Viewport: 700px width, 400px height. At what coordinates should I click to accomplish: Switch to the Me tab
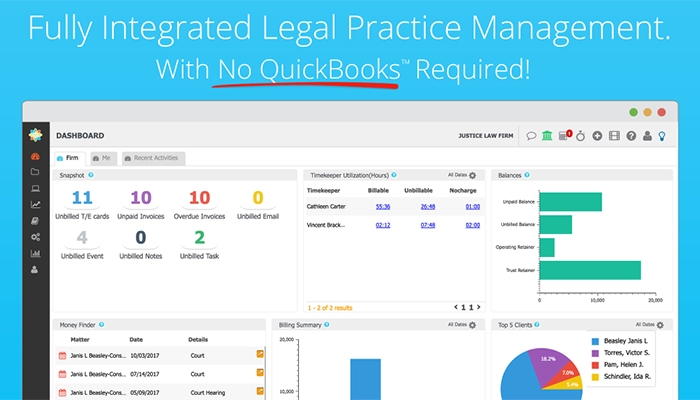102,158
